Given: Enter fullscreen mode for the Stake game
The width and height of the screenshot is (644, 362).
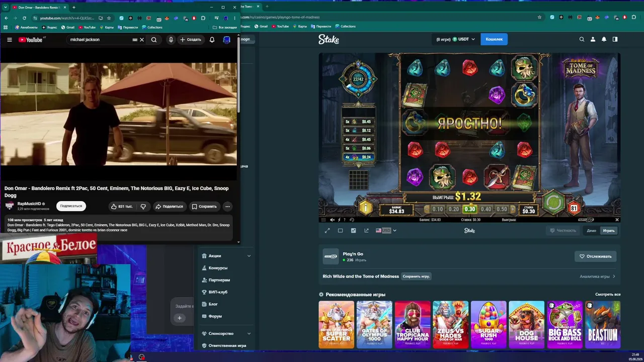Looking at the screenshot, I should [x=327, y=231].
